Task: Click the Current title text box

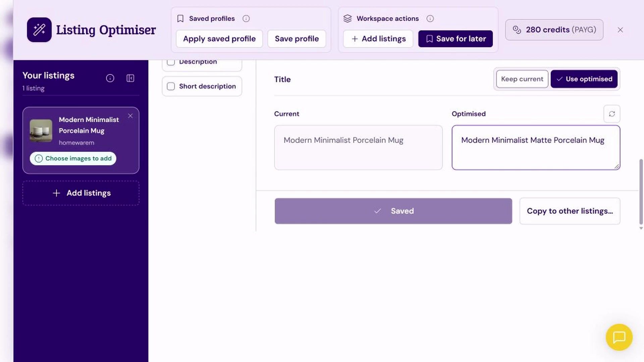Action: coord(358,147)
